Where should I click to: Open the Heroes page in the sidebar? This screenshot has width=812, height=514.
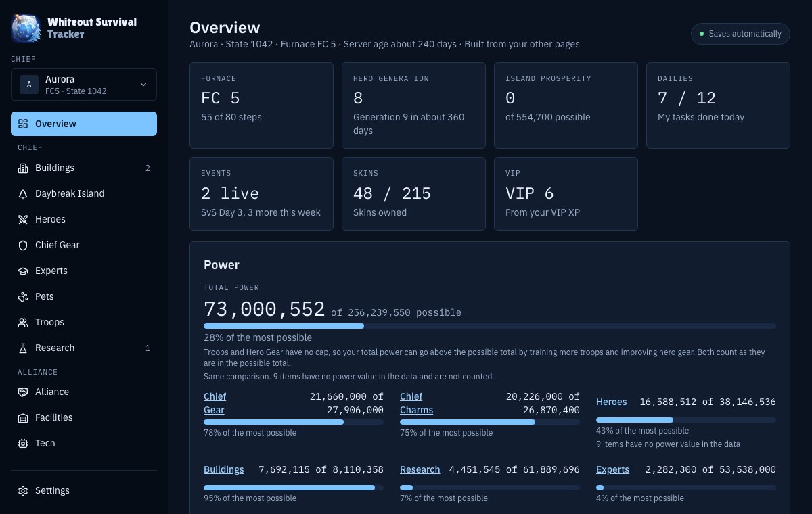[84, 219]
